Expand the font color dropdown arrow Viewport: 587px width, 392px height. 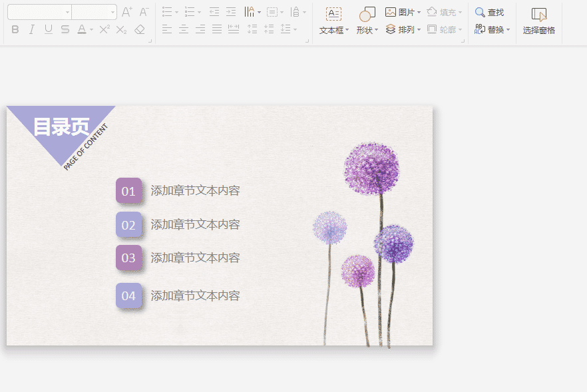click(91, 29)
